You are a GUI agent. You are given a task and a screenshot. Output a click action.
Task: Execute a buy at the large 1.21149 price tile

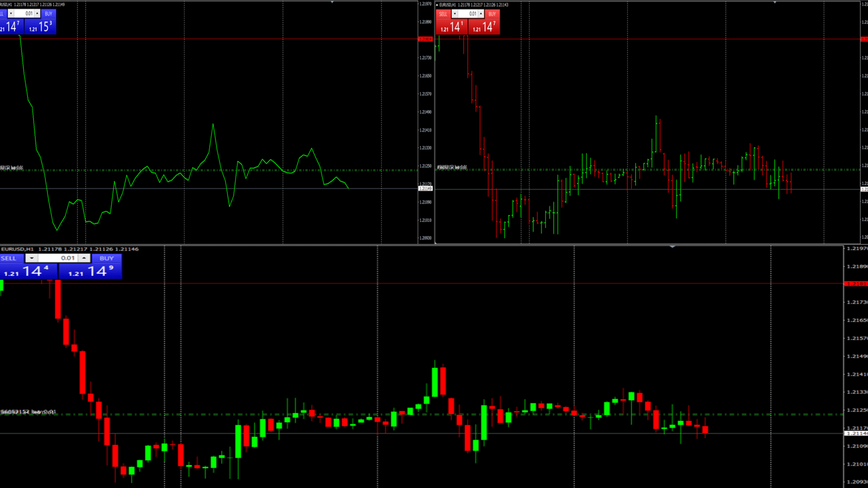coord(90,271)
